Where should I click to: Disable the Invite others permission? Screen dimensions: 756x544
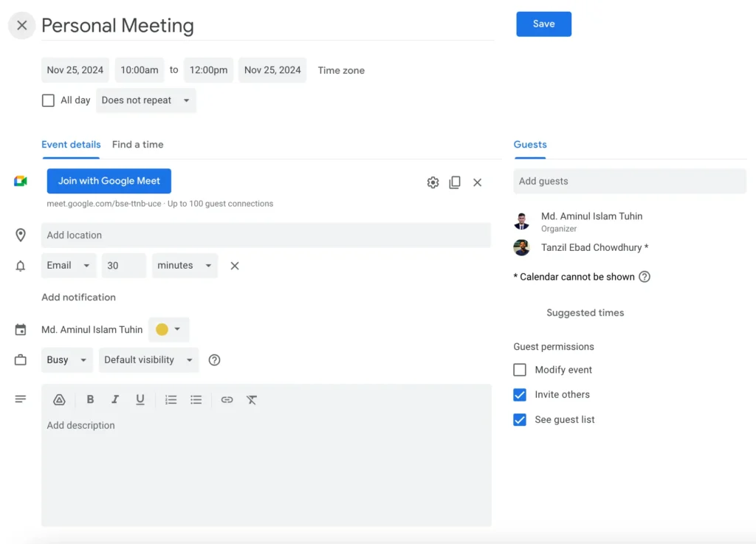pyautogui.click(x=520, y=394)
